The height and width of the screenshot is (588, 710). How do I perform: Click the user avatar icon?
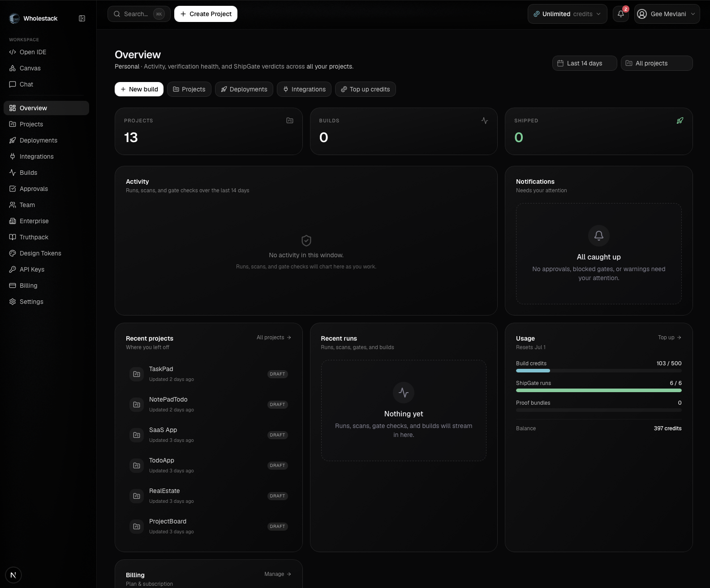tap(642, 14)
